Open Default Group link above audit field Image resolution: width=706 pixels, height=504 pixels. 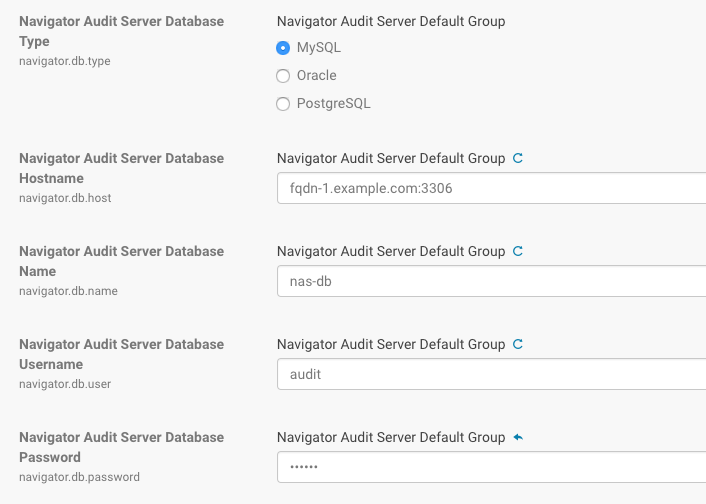[x=390, y=344]
